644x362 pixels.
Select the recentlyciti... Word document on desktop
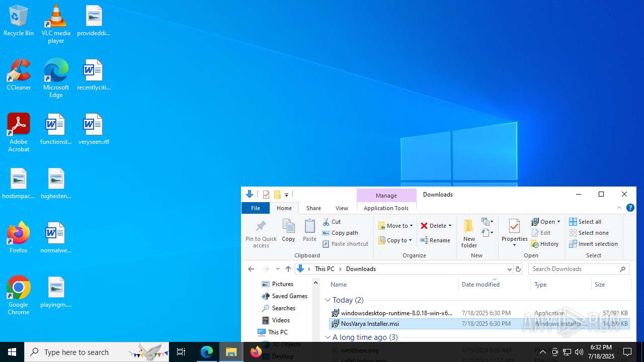coord(94,75)
